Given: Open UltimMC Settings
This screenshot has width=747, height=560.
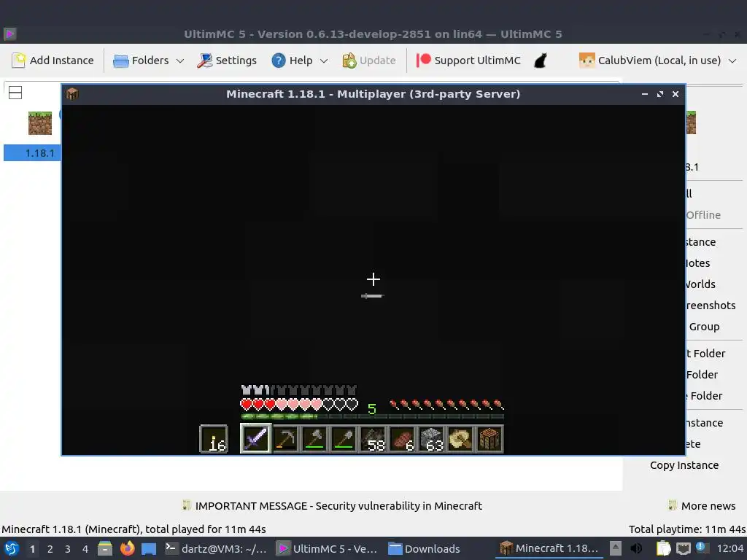Looking at the screenshot, I should point(228,61).
